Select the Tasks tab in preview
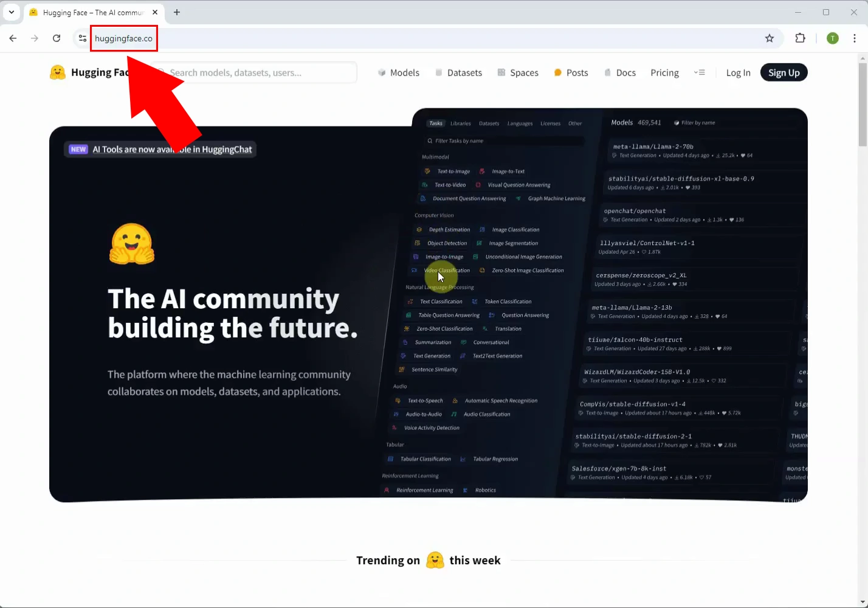 [x=436, y=123]
